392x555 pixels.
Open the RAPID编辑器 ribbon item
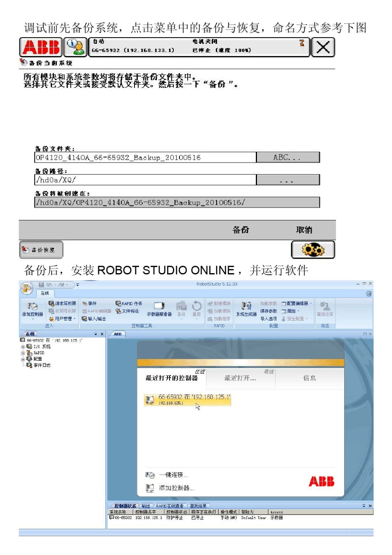point(97,311)
